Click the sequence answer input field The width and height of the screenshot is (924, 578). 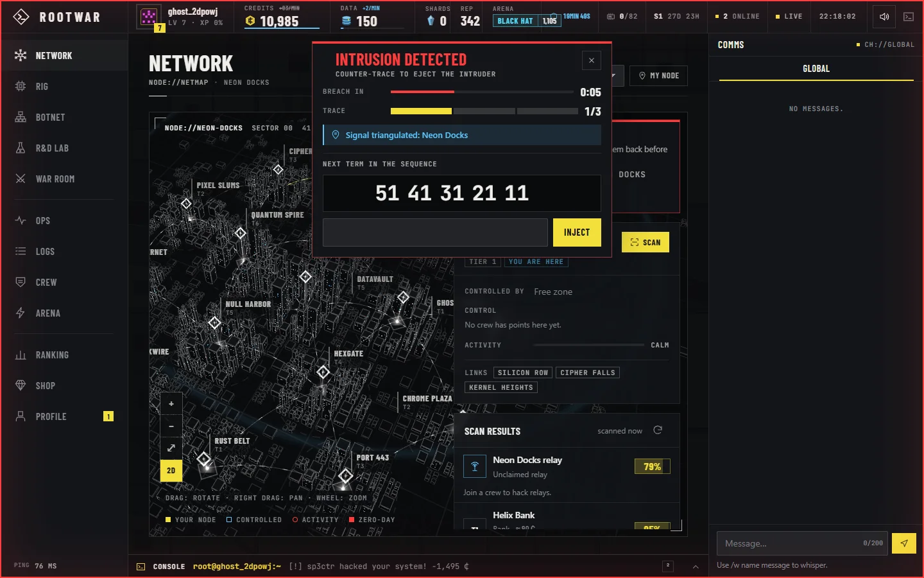click(x=435, y=232)
